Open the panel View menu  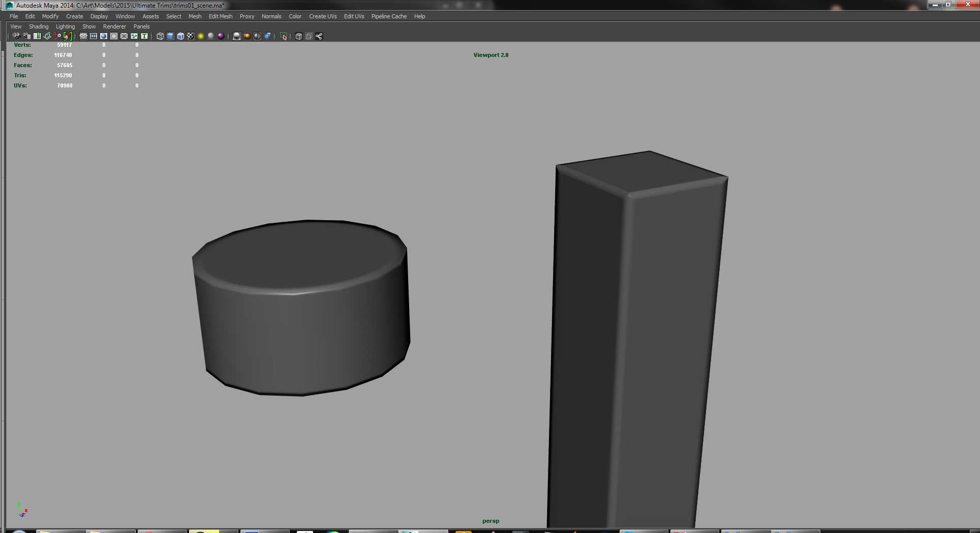(x=16, y=26)
